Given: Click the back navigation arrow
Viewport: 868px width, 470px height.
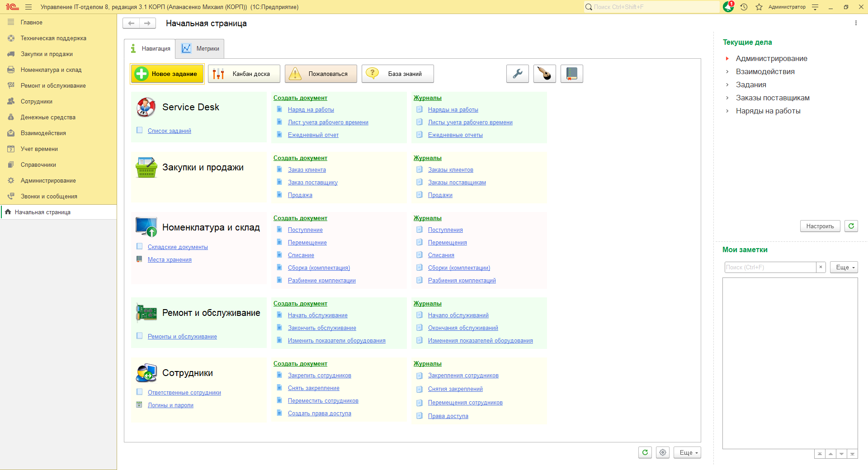Looking at the screenshot, I should click(131, 23).
